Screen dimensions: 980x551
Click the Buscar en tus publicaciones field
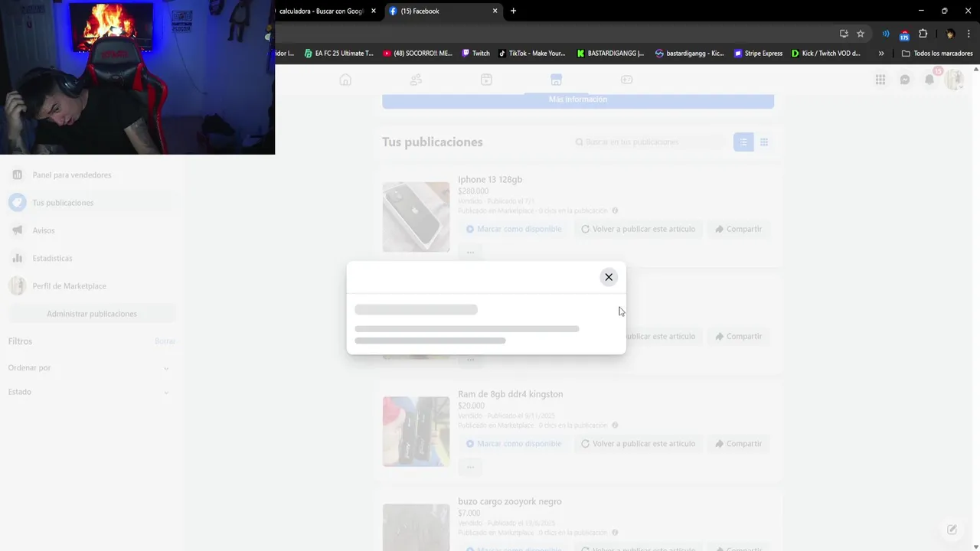[650, 142]
